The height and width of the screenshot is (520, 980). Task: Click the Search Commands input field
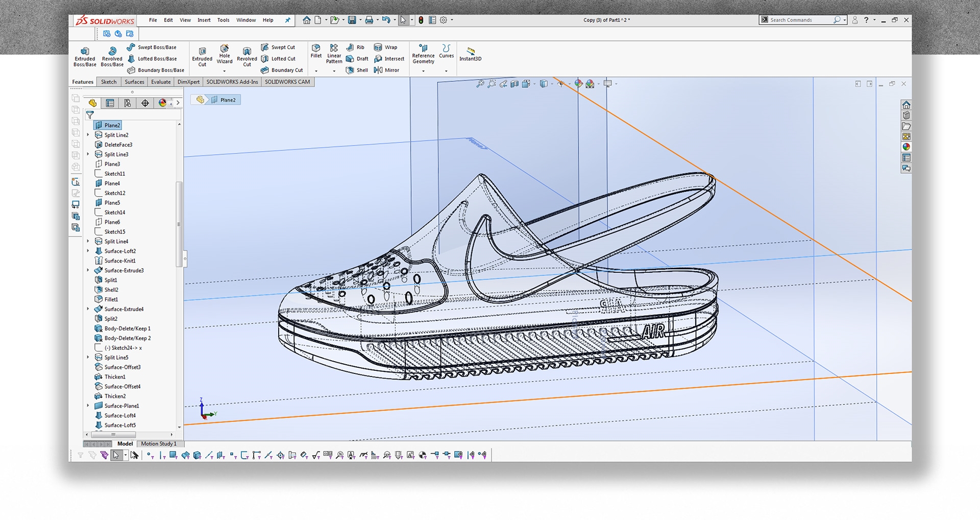799,20
